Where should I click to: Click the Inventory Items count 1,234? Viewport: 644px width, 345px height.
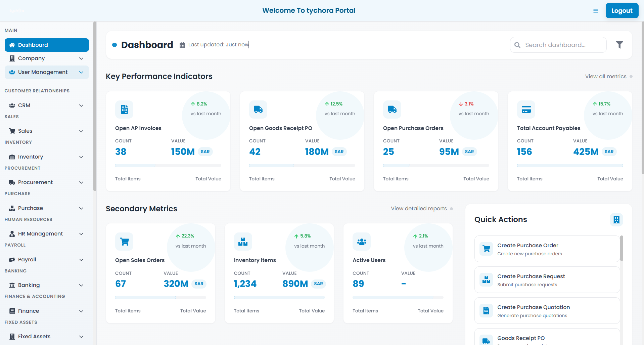pos(245,284)
